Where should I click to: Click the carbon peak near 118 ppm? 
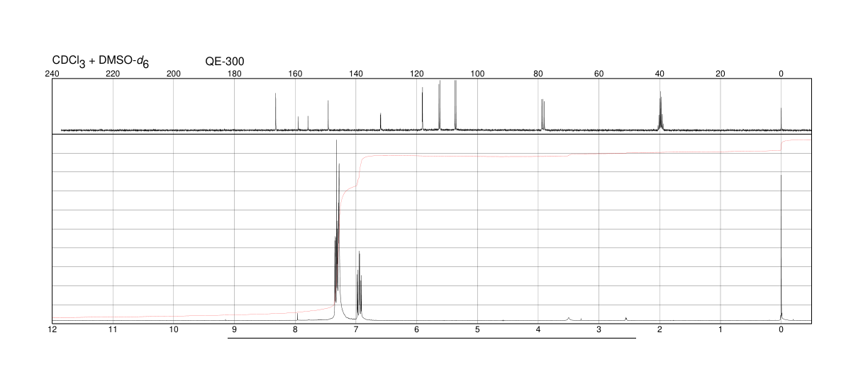point(422,108)
